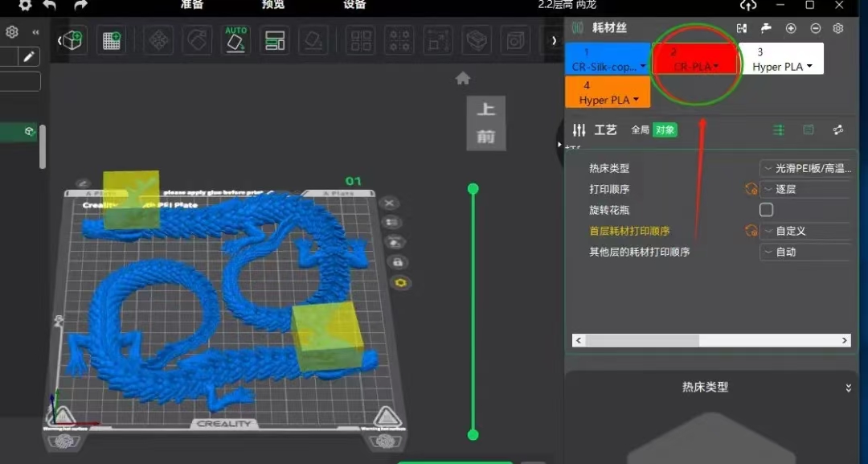Click the pencil edit icon
868x464 pixels.
click(29, 56)
